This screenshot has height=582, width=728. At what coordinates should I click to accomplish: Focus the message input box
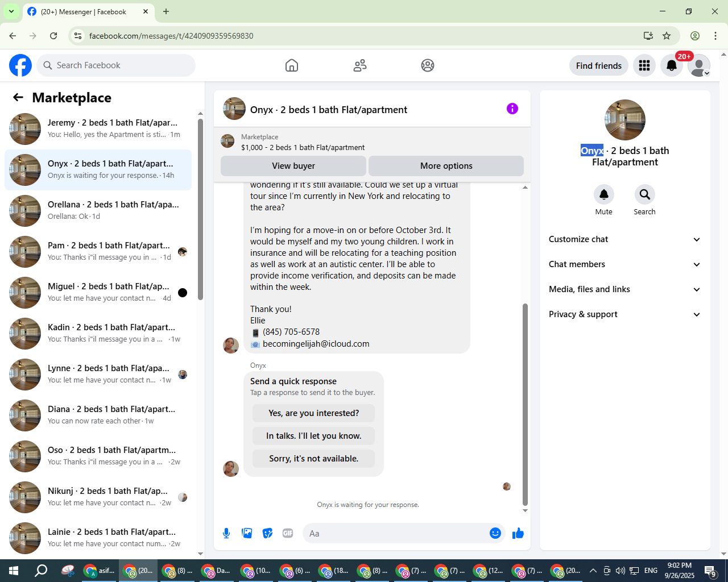pos(398,533)
